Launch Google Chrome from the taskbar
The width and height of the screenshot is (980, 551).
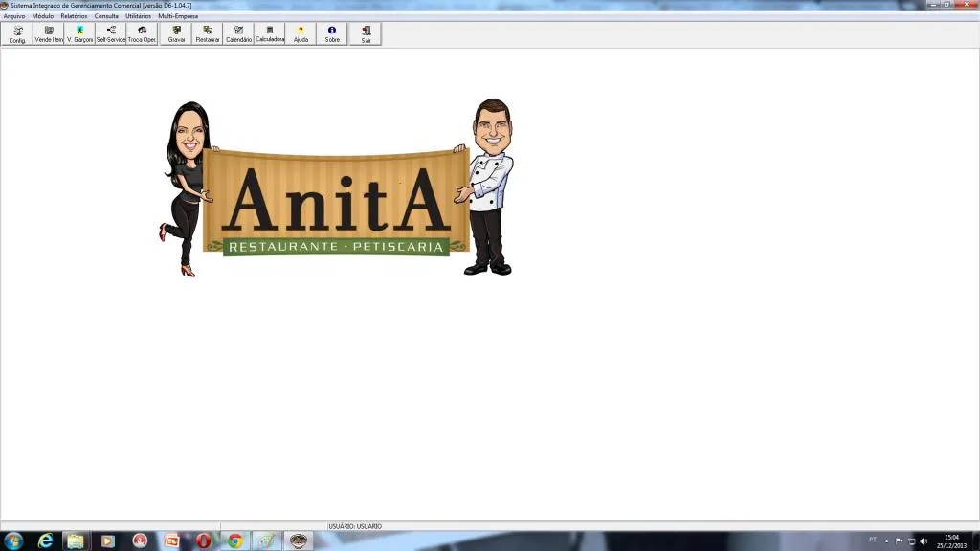235,541
